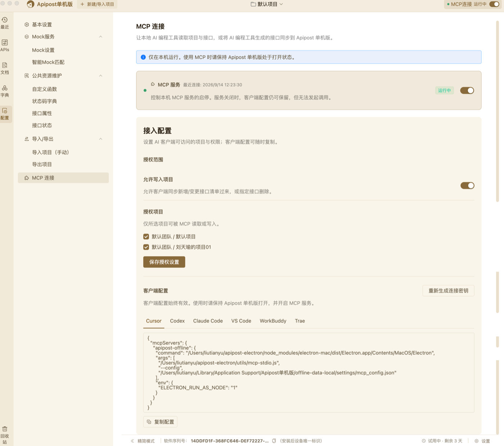Copy the software serial number icon
Image resolution: width=504 pixels, height=446 pixels.
click(x=274, y=441)
